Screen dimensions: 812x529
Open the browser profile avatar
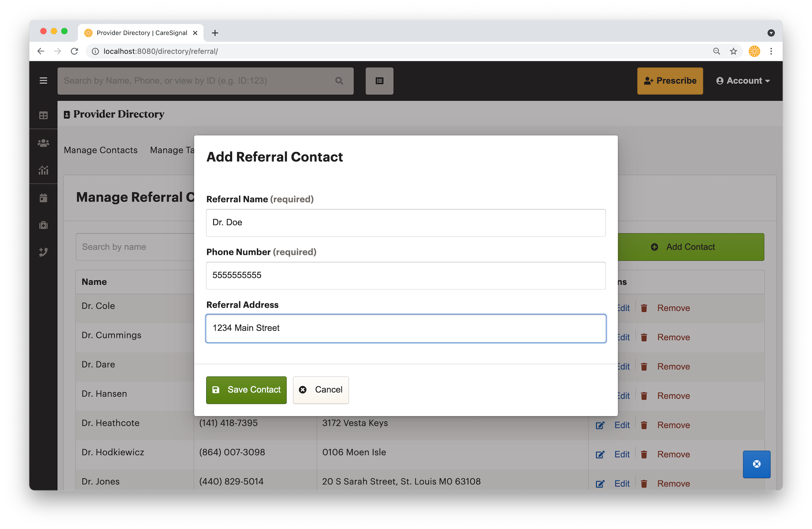click(x=754, y=51)
